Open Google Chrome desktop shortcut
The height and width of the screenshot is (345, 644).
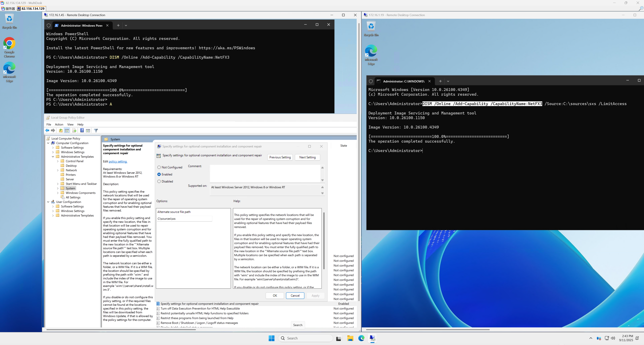pos(10,47)
